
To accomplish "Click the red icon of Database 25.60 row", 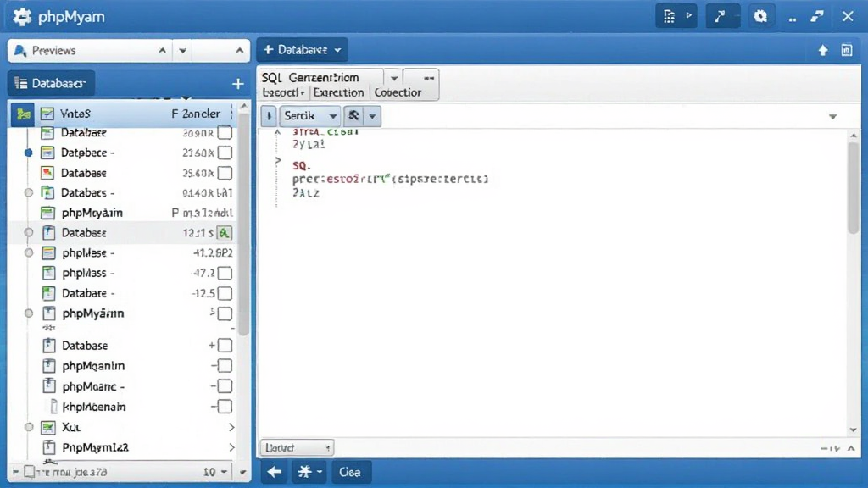I will point(47,173).
